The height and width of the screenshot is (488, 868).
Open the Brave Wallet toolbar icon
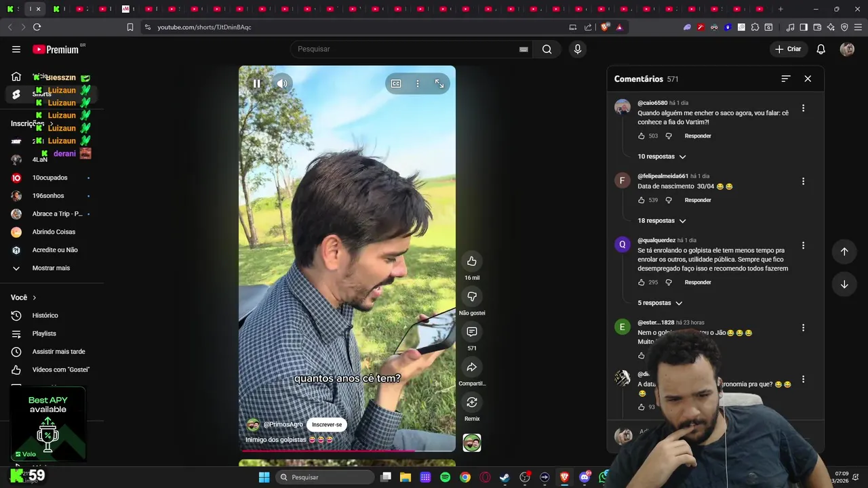[817, 27]
